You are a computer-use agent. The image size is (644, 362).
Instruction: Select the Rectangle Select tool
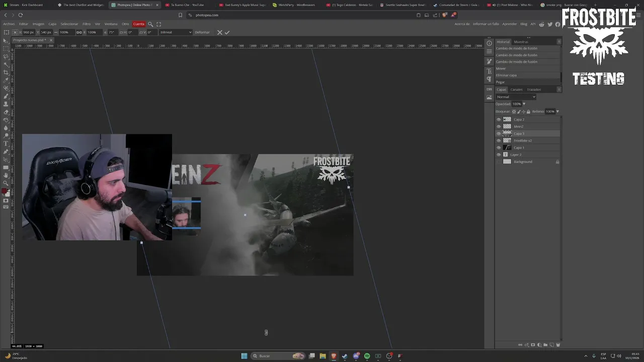[x=6, y=49]
